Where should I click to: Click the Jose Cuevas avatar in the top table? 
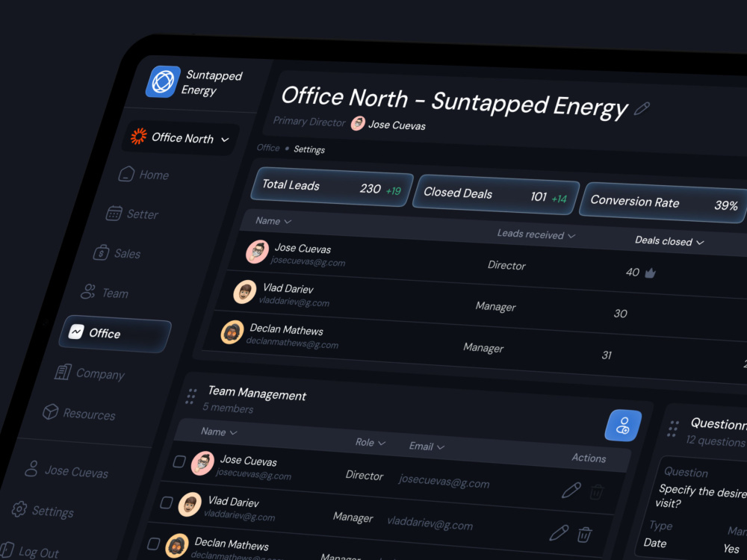257,252
